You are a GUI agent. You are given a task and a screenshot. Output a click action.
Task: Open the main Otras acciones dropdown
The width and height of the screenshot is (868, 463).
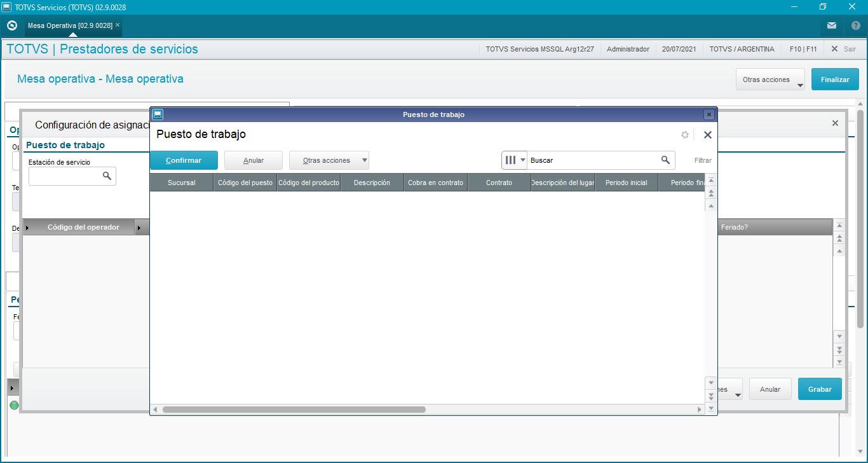pos(770,79)
